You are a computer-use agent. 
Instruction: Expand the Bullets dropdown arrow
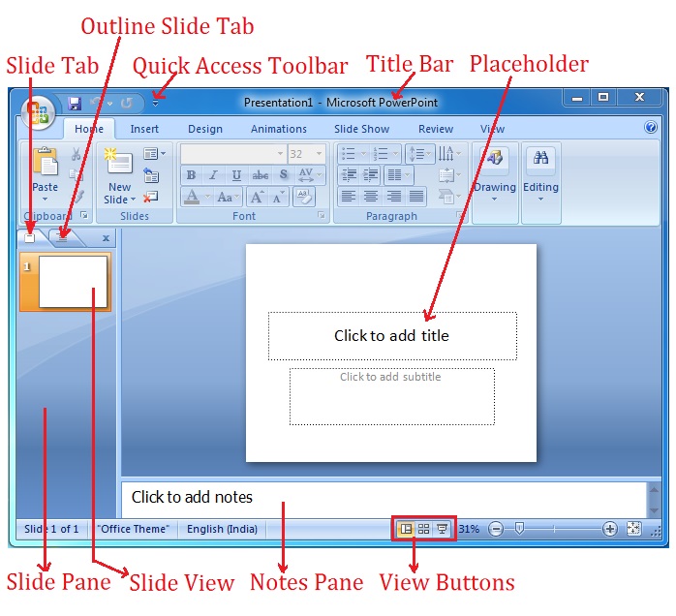[363, 153]
